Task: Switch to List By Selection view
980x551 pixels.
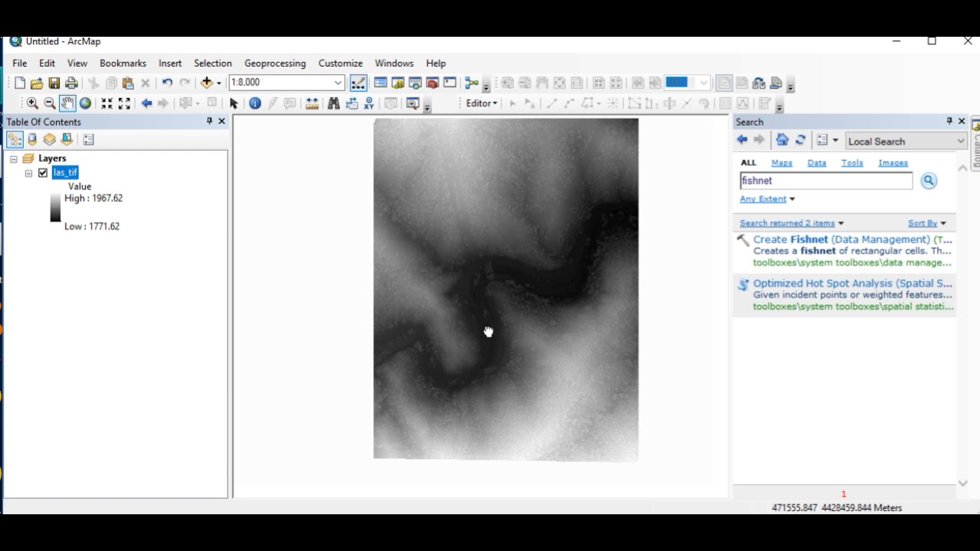Action: pos(67,139)
